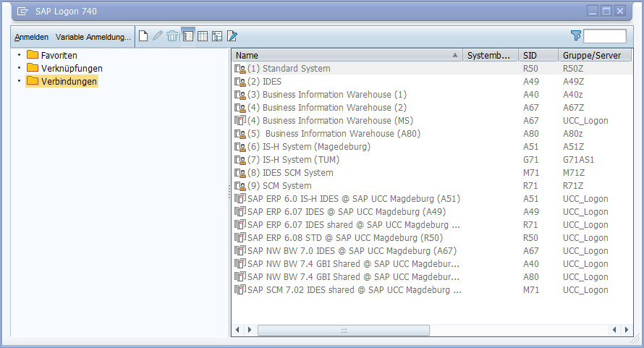Click the Anmelden button
644x348 pixels.
tap(32, 37)
